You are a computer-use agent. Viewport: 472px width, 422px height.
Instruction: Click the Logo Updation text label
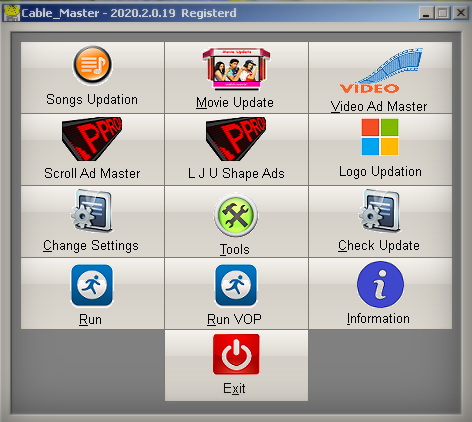[380, 172]
